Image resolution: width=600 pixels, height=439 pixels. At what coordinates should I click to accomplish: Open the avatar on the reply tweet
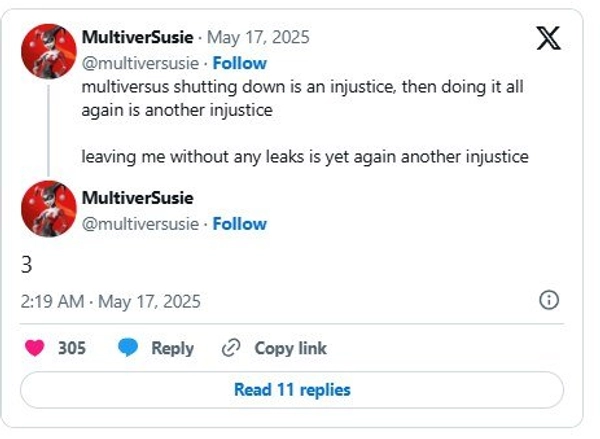click(x=49, y=208)
